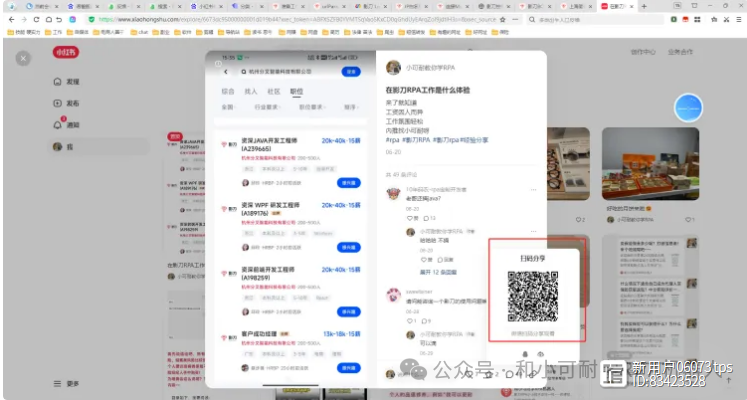This screenshot has width=747, height=400.
Task: Open the sweetener commenter avatar
Action: coord(393,295)
